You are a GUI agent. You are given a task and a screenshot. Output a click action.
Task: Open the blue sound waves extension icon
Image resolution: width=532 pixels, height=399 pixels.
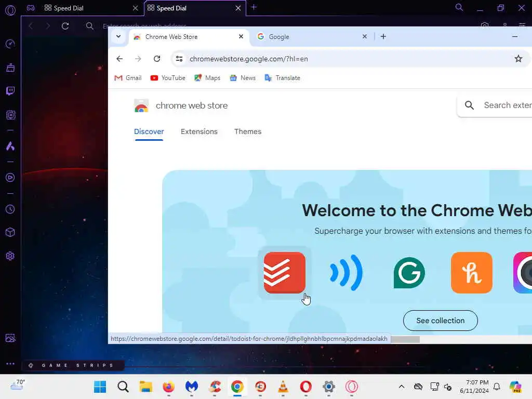(x=347, y=272)
